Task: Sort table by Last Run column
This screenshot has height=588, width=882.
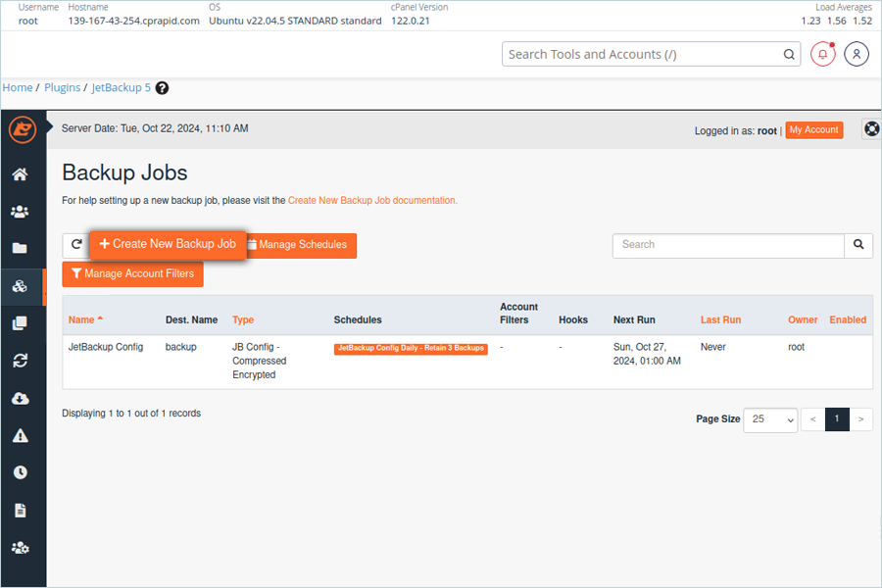Action: pyautogui.click(x=720, y=319)
